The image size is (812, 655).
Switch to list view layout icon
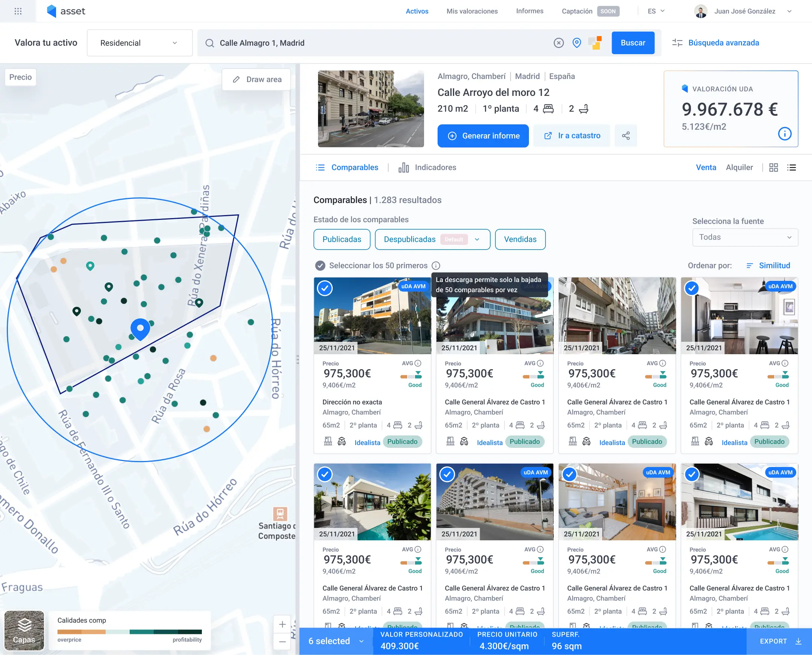click(x=792, y=168)
